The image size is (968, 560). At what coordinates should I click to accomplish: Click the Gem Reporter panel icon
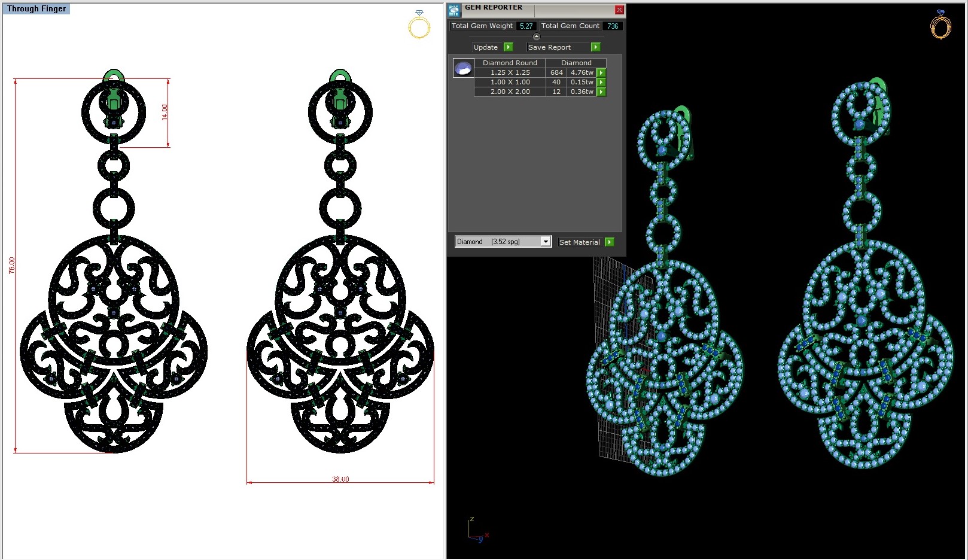(454, 10)
